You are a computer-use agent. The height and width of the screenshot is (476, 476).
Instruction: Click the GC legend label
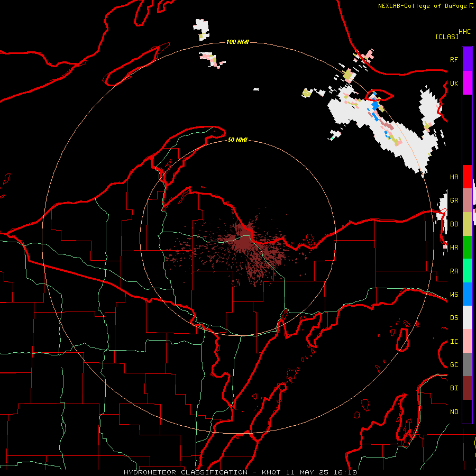click(x=454, y=364)
